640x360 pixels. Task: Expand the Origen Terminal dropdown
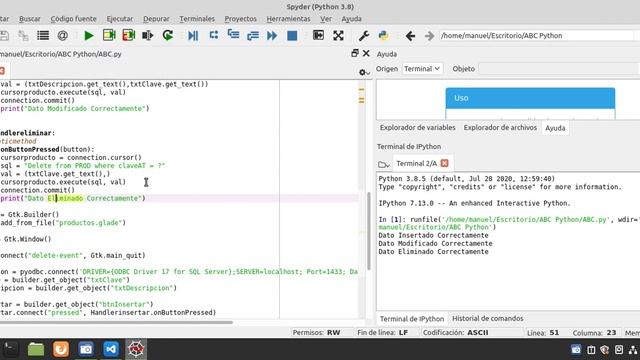(422, 69)
